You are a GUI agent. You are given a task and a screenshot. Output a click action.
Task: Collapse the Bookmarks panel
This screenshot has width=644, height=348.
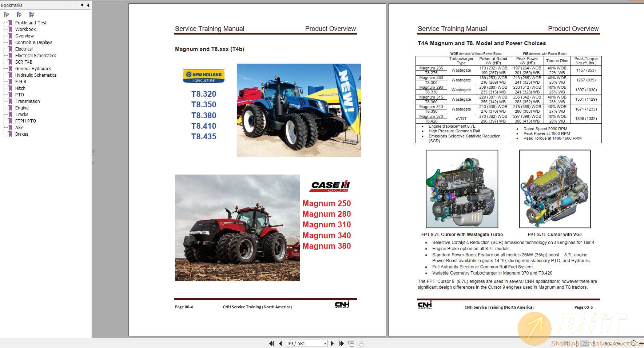(88, 5)
